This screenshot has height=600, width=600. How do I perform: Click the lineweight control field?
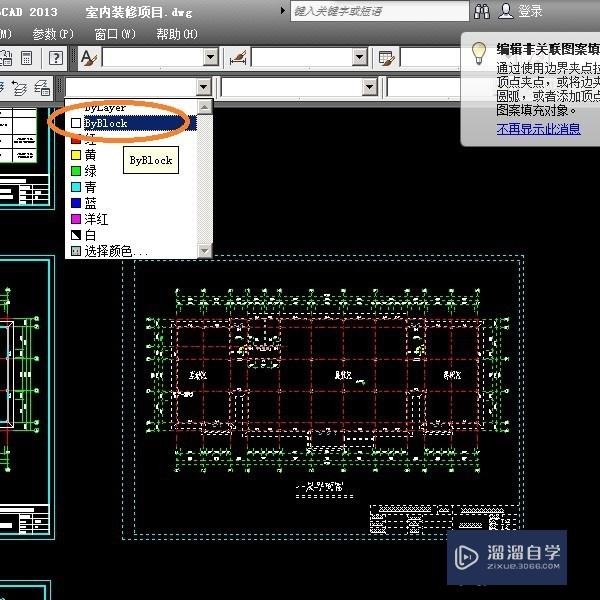424,87
